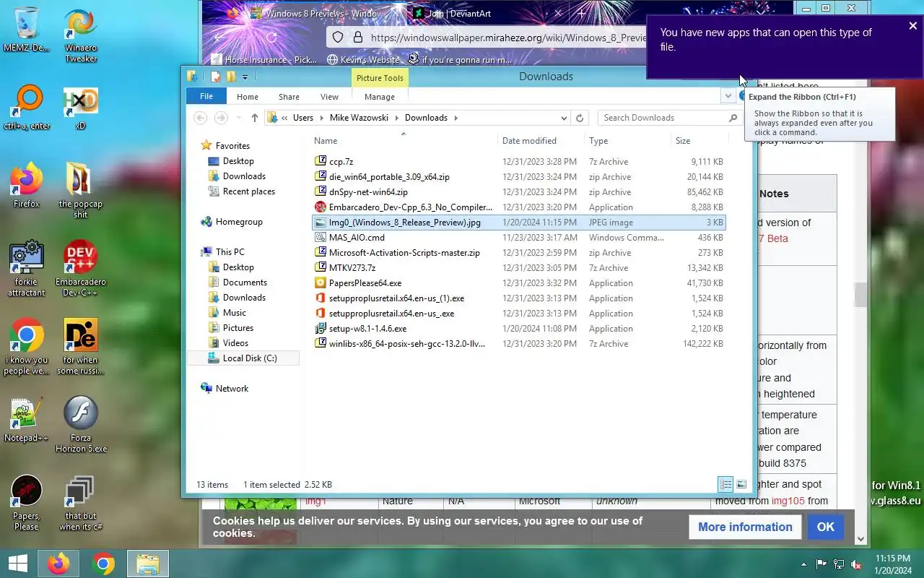
Task: Open Chrome from the taskbar
Action: point(103,564)
